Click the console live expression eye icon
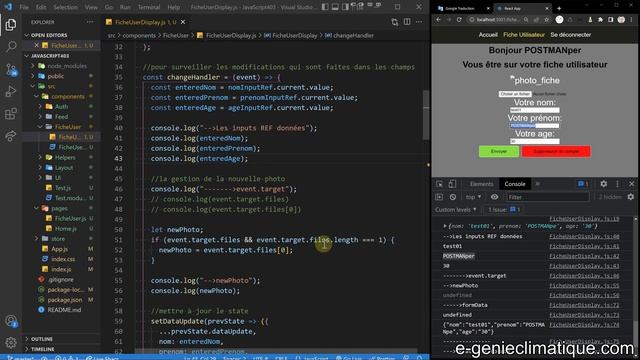 coord(494,197)
